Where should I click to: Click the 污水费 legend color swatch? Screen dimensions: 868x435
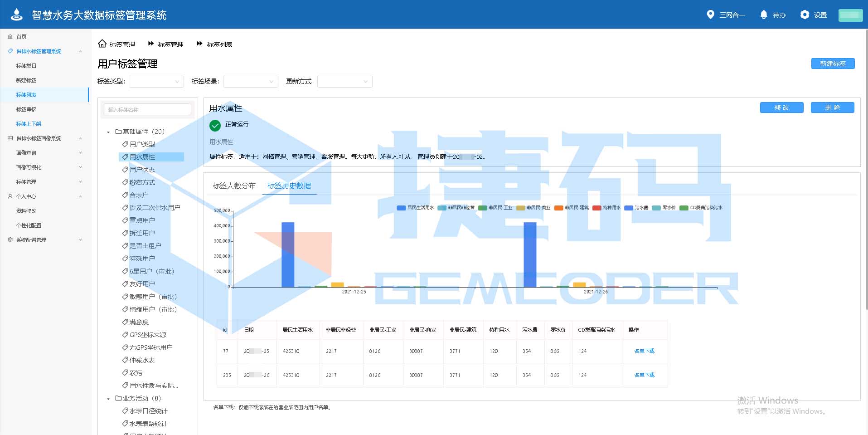click(x=628, y=208)
